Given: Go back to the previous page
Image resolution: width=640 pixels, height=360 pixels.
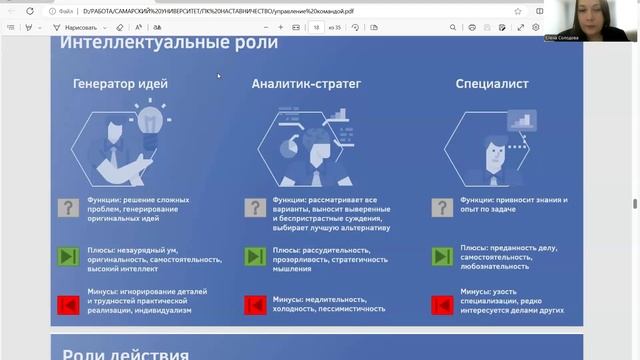Looking at the screenshot, I should (12, 11).
